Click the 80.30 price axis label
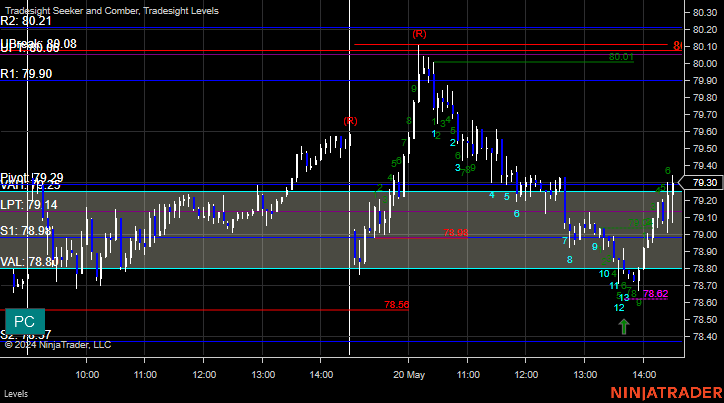Viewport: 724px width, 403px height. (x=705, y=12)
